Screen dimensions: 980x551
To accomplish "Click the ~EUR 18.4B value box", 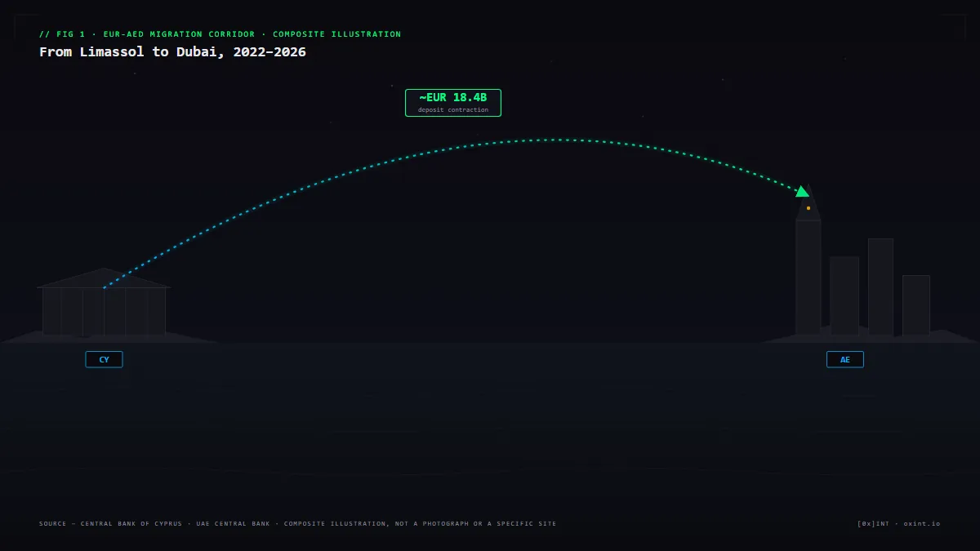I will click(x=453, y=103).
